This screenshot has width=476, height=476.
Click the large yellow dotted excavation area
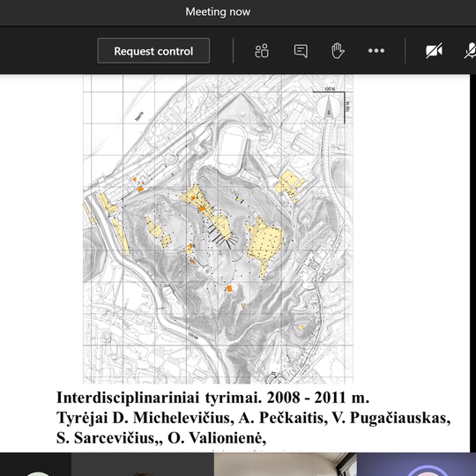pyautogui.click(x=264, y=243)
